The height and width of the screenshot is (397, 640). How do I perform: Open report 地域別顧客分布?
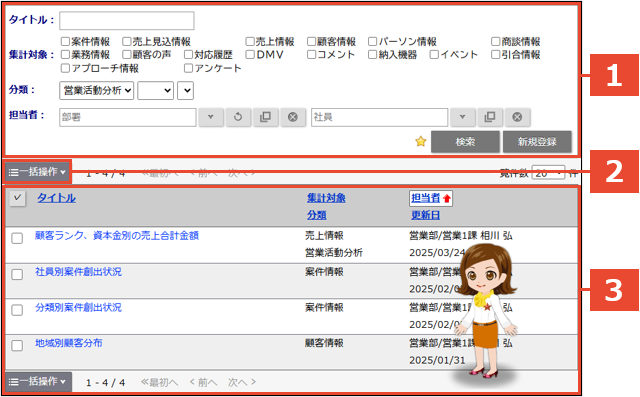(x=69, y=343)
